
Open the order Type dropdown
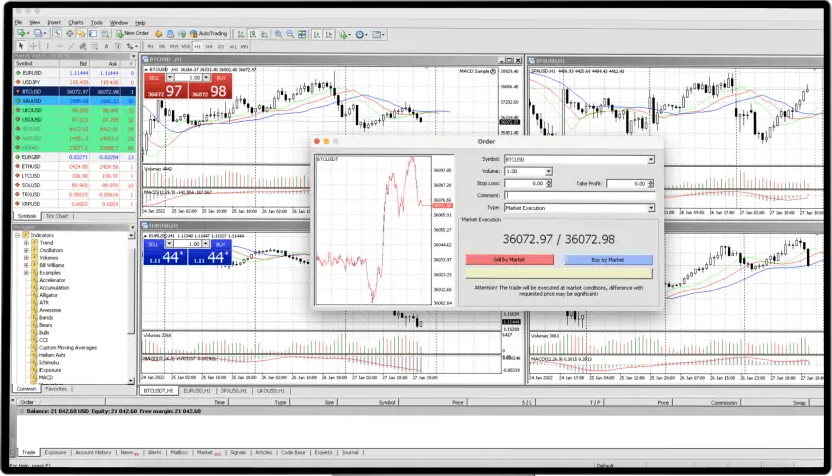(650, 208)
